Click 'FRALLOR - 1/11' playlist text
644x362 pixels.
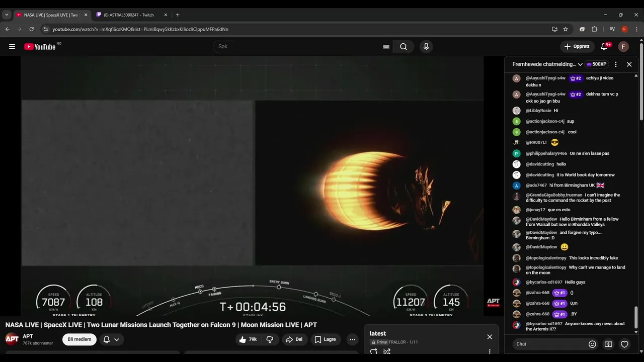point(404,342)
